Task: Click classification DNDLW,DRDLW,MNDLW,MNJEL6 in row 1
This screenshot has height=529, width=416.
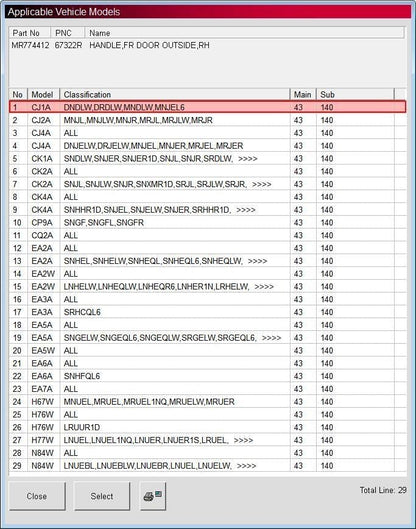Action: [x=124, y=107]
